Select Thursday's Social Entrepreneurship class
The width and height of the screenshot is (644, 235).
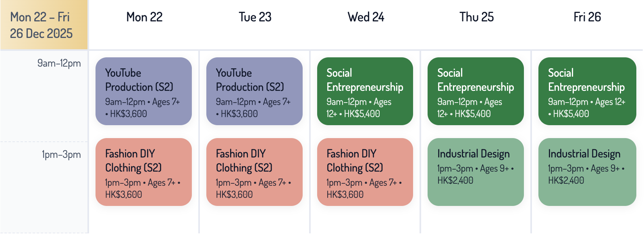pos(476,91)
